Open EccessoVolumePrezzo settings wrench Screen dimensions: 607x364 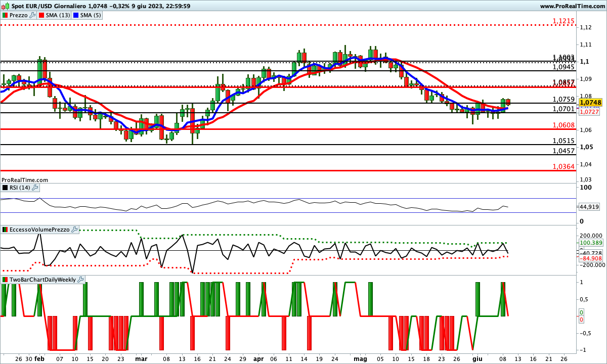[x=75, y=230]
